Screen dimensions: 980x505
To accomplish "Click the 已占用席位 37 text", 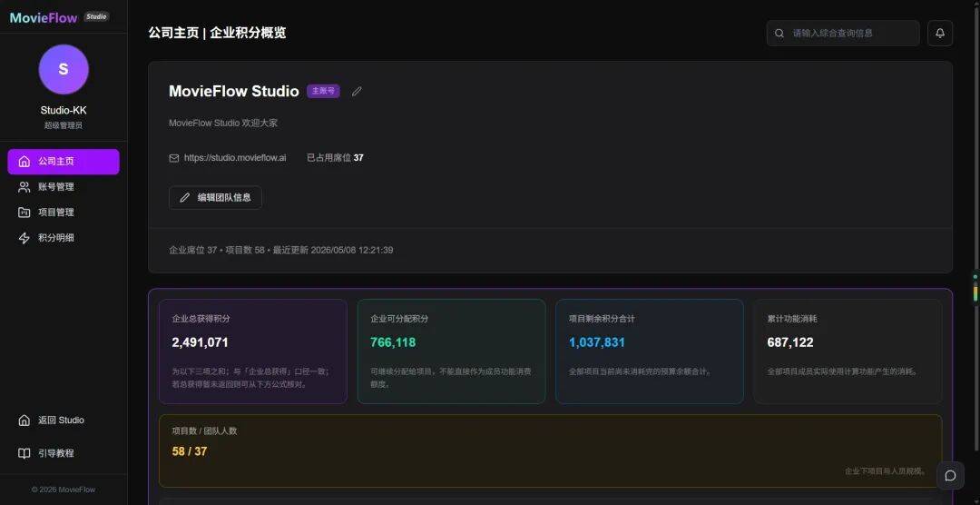I will [335, 158].
